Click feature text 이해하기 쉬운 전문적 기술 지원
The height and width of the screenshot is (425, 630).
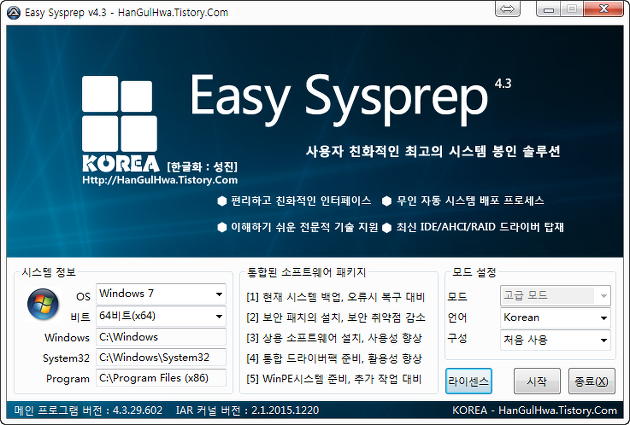coord(304,227)
